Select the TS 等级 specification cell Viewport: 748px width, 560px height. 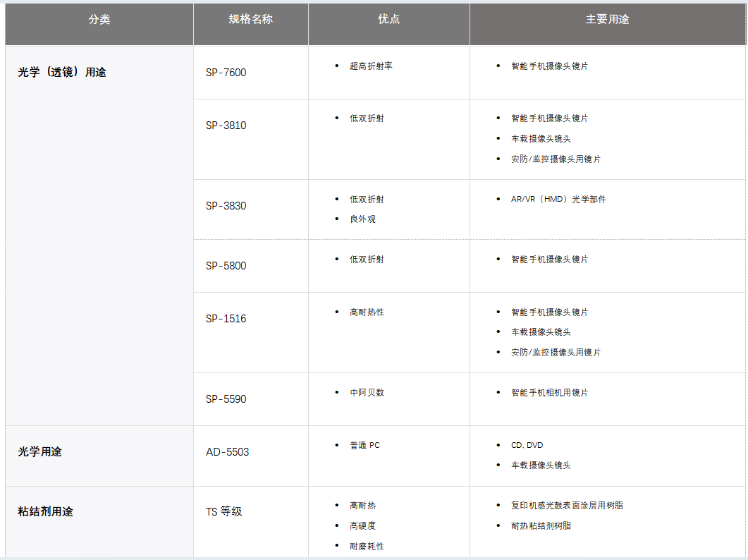pos(223,512)
